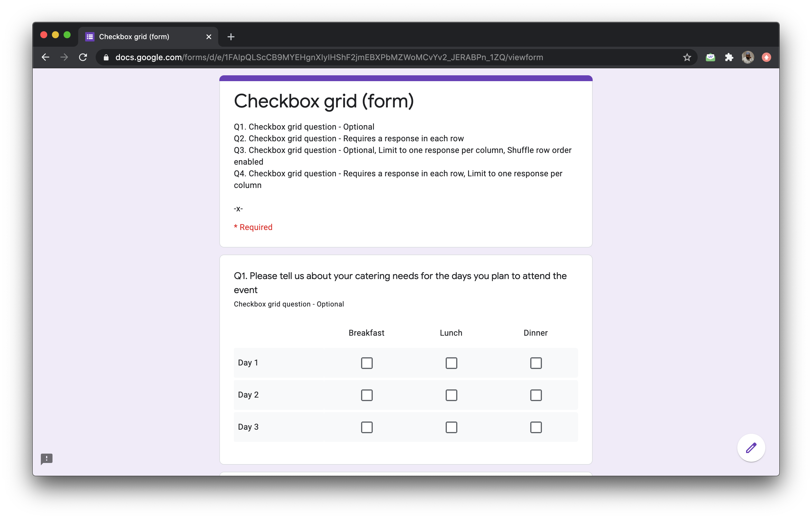Toggle Day 1 Breakfast checkbox
The image size is (812, 519).
(366, 362)
